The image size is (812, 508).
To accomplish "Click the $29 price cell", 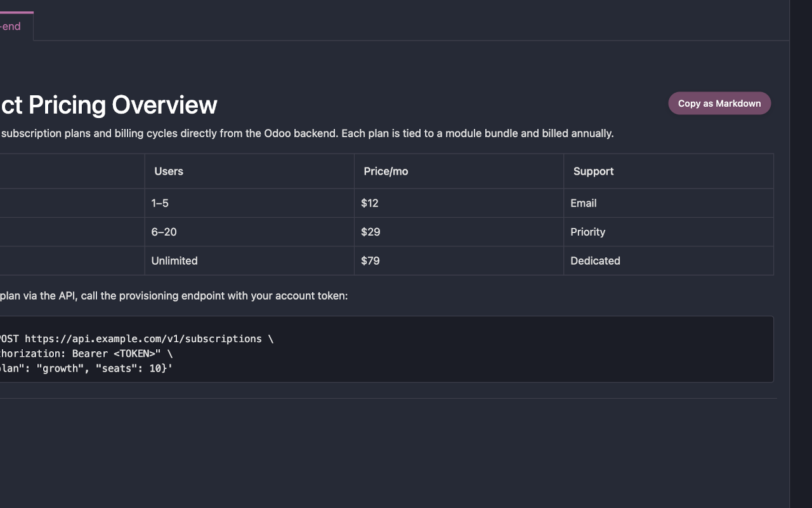I will [x=459, y=232].
